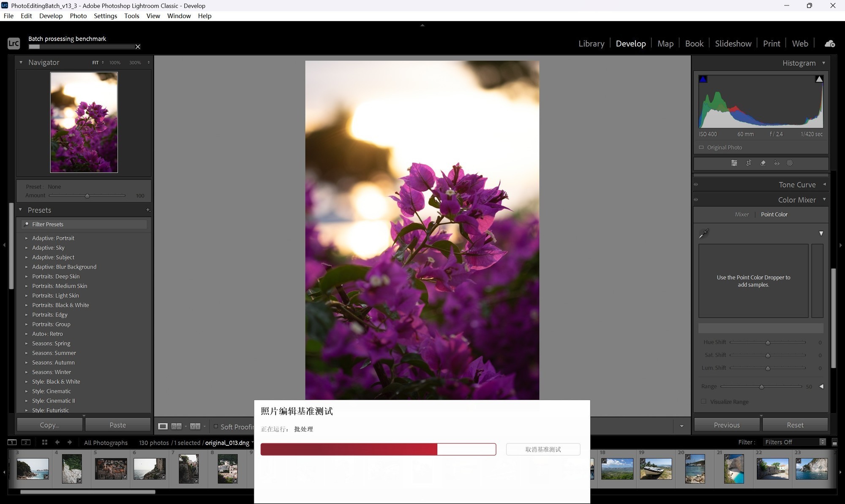
Task: Open the Red Eye correction tool
Action: click(x=777, y=163)
